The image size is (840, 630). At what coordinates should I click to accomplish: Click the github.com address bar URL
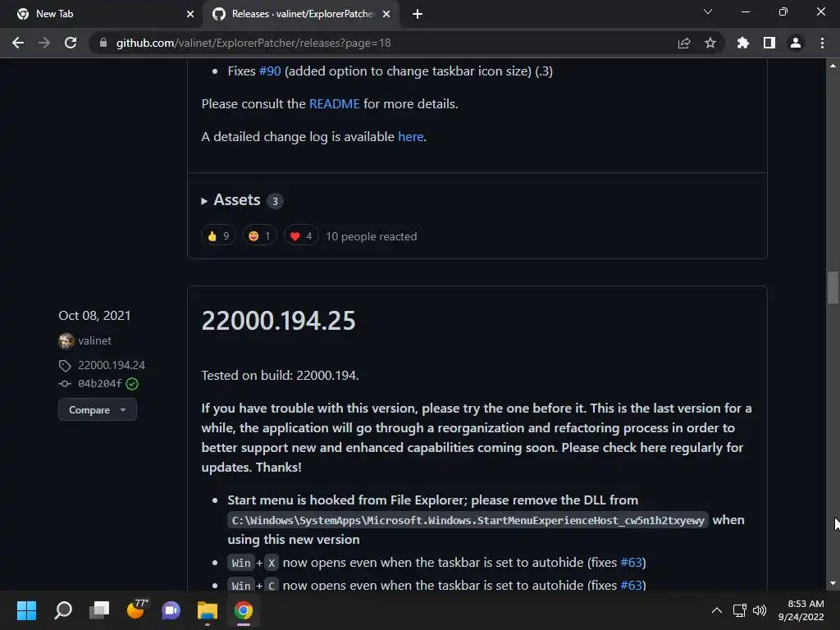(253, 43)
